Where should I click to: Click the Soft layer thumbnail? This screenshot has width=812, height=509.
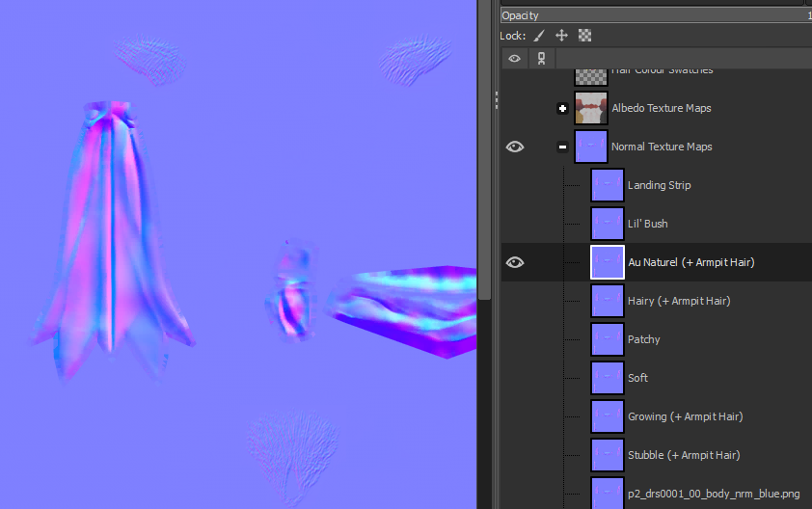pyautogui.click(x=608, y=378)
